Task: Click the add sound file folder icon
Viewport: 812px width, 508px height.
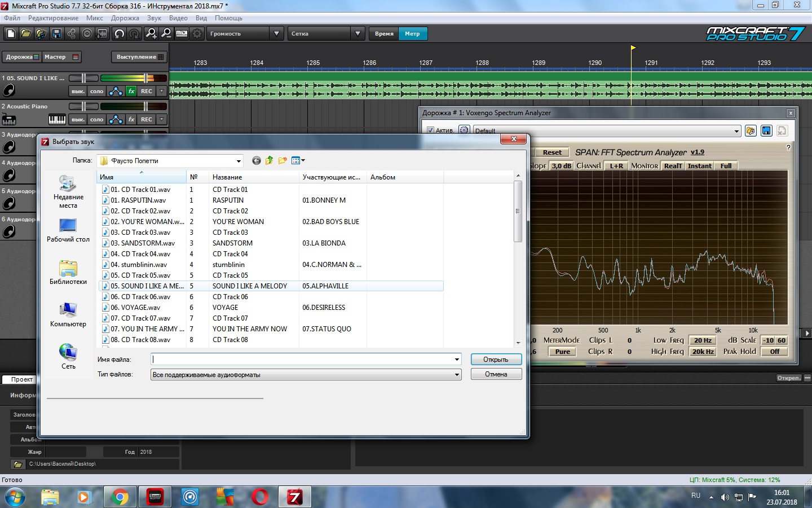Action: tap(41, 34)
